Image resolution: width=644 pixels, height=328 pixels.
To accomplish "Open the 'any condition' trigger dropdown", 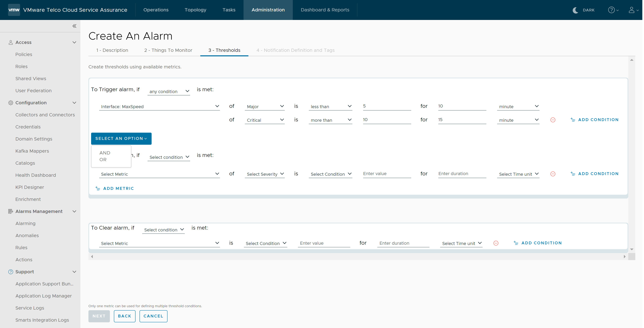I will pos(169,91).
